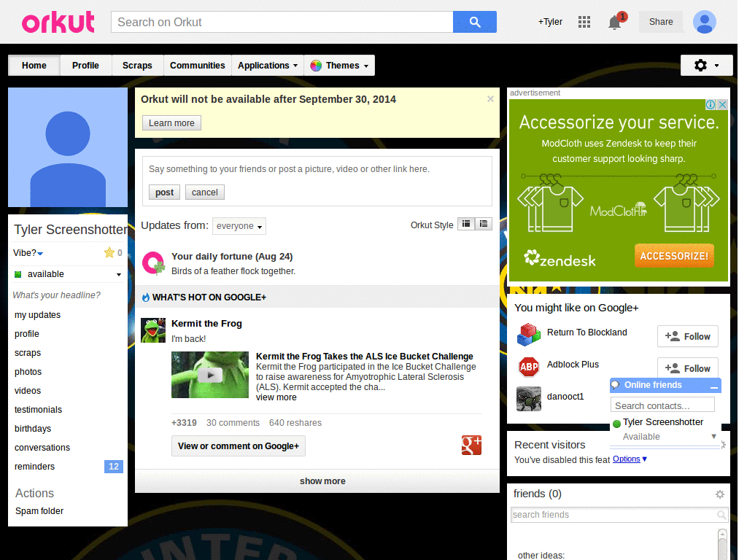
Task: Open the Spam folder link
Action: (x=39, y=511)
